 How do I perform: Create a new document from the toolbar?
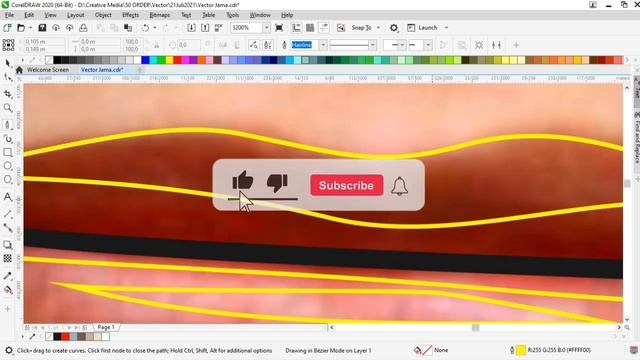click(x=7, y=28)
